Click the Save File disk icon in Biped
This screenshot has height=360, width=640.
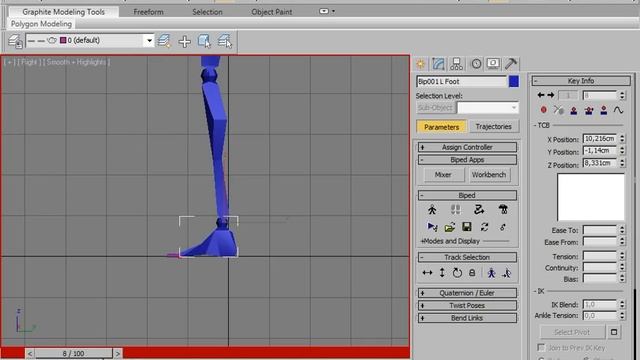[467, 227]
